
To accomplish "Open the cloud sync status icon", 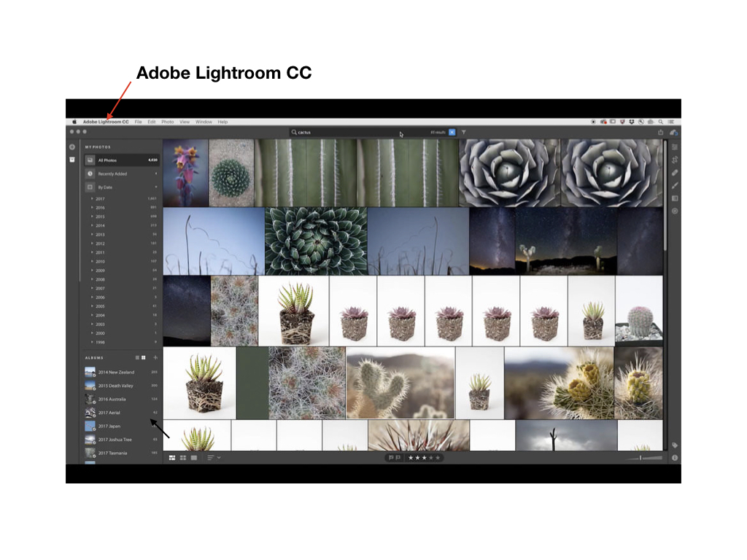I will tap(673, 133).
